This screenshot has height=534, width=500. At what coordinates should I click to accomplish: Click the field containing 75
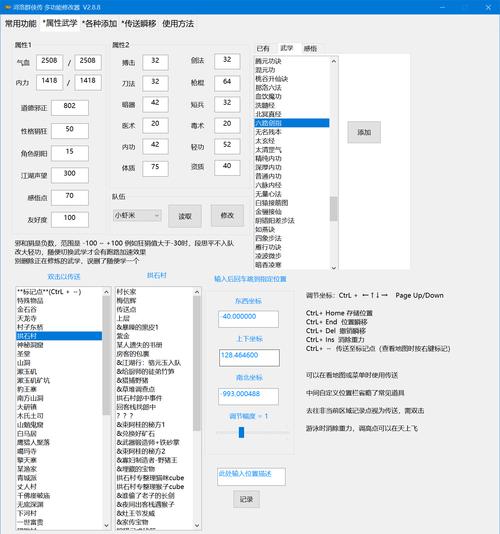point(155,168)
